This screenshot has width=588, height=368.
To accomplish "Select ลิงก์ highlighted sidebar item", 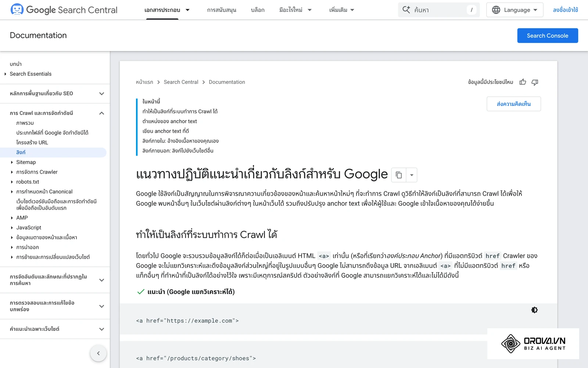I will tap(53, 152).
